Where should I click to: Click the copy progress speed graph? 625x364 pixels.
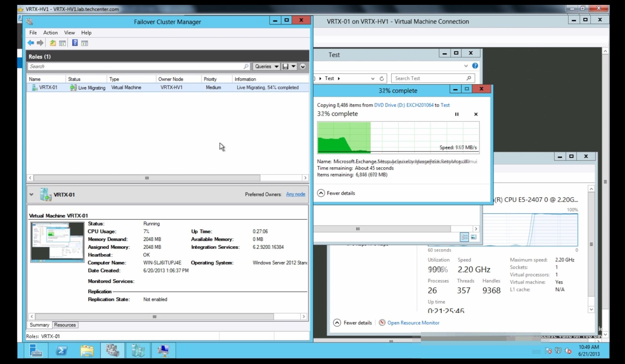click(398, 137)
